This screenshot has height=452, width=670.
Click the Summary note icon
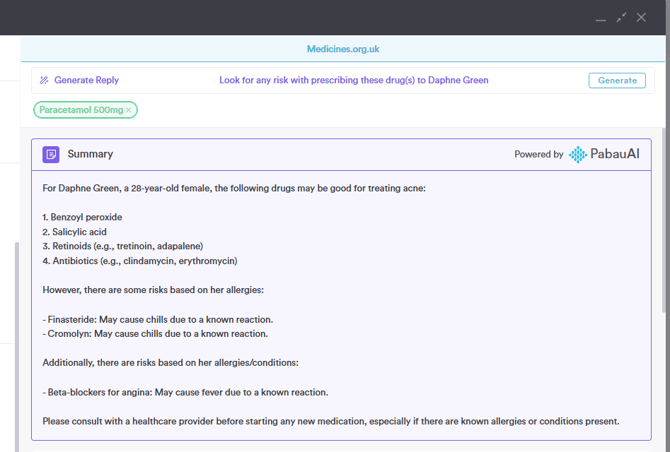[x=51, y=154]
